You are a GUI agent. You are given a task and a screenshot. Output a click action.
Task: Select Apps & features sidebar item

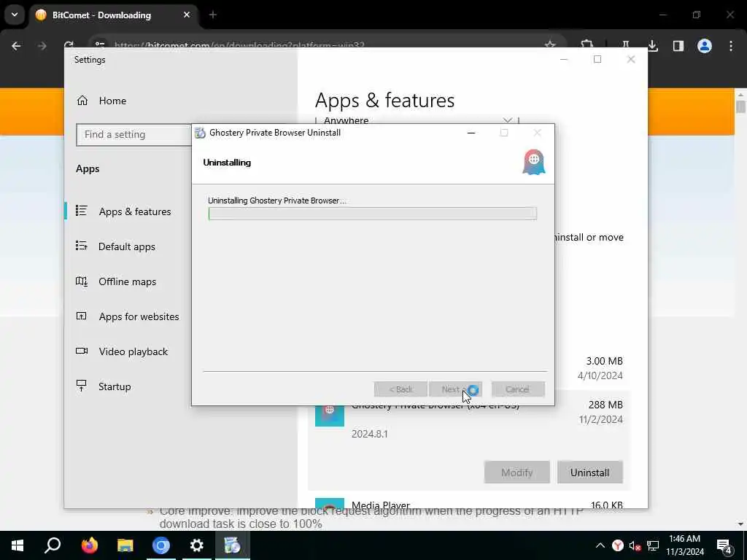click(x=135, y=211)
